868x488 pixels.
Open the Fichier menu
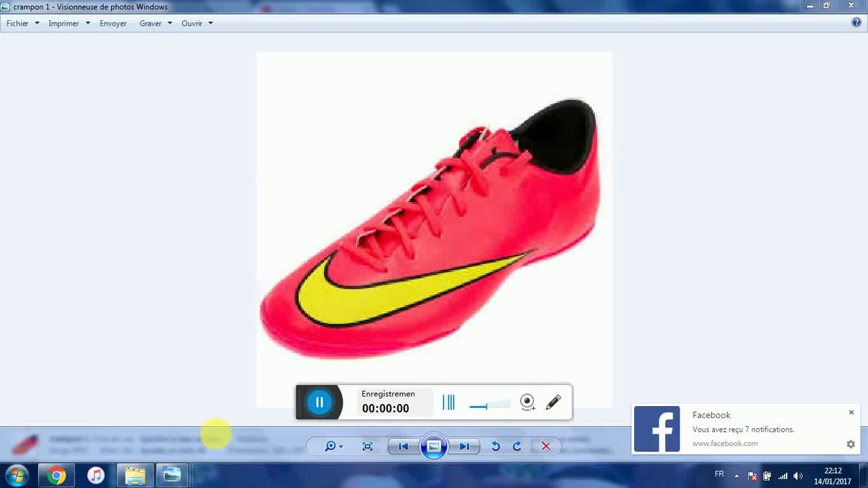pos(18,23)
